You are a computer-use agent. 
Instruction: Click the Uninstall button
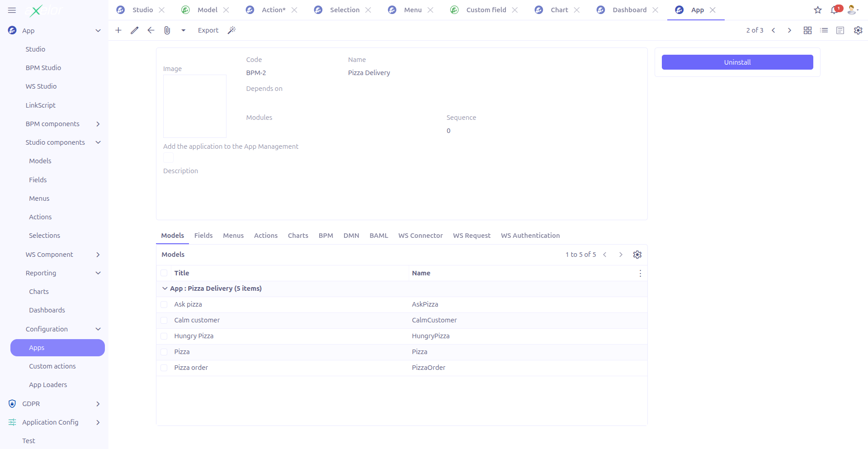click(x=737, y=62)
